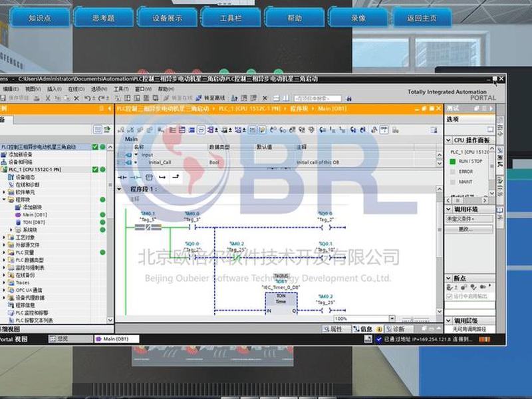Open the zoom level 100% dropdown
Screen dimensions: 532x399
click(392, 319)
